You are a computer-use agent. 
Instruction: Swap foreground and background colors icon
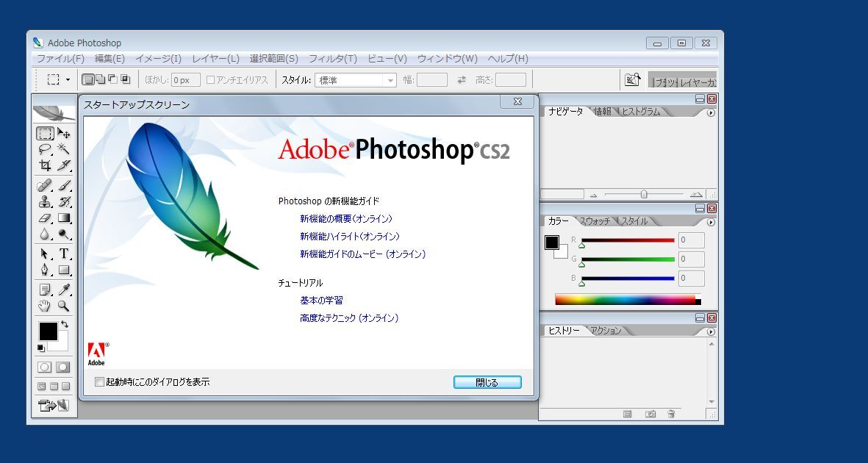(x=65, y=324)
